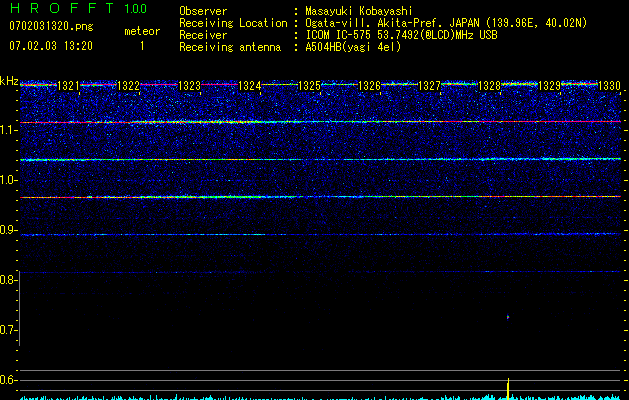Select observer name Masayuki Kobayashi

[356, 11]
